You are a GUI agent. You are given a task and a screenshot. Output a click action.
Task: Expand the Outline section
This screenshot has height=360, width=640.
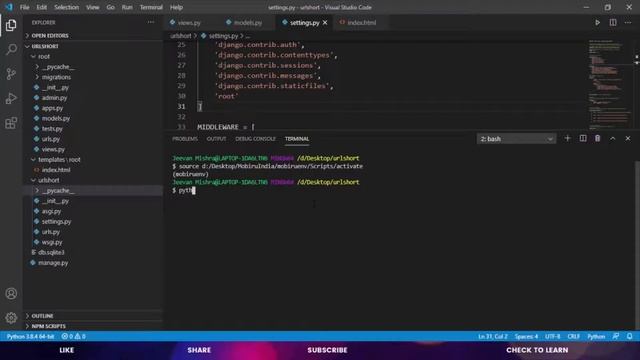click(x=42, y=316)
